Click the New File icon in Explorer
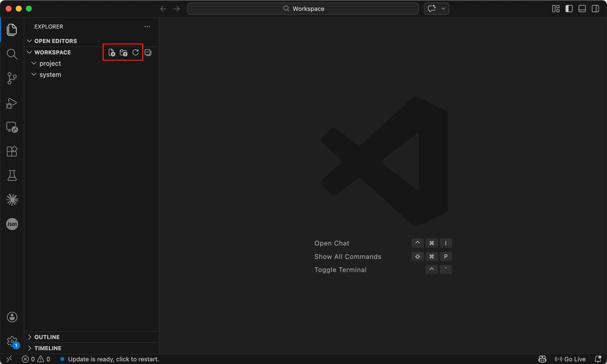Image resolution: width=607 pixels, height=364 pixels. [x=112, y=53]
